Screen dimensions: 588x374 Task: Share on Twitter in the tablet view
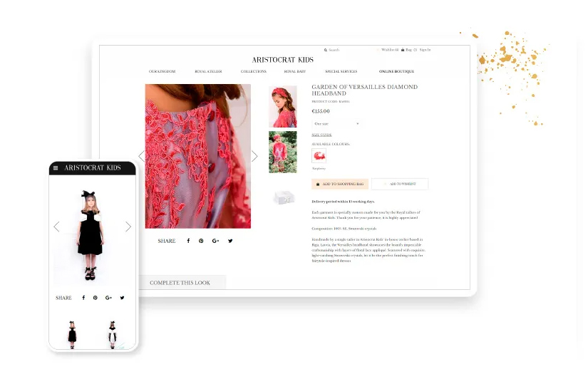[x=230, y=241]
